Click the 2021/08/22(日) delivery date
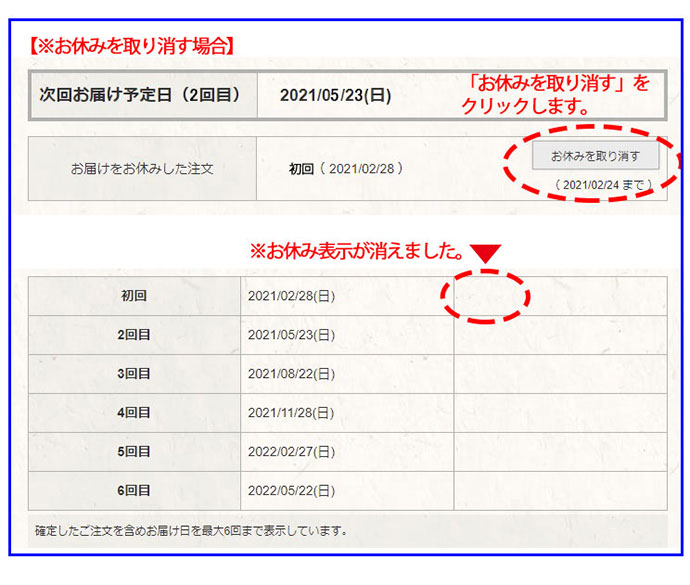690x585 pixels. [291, 374]
